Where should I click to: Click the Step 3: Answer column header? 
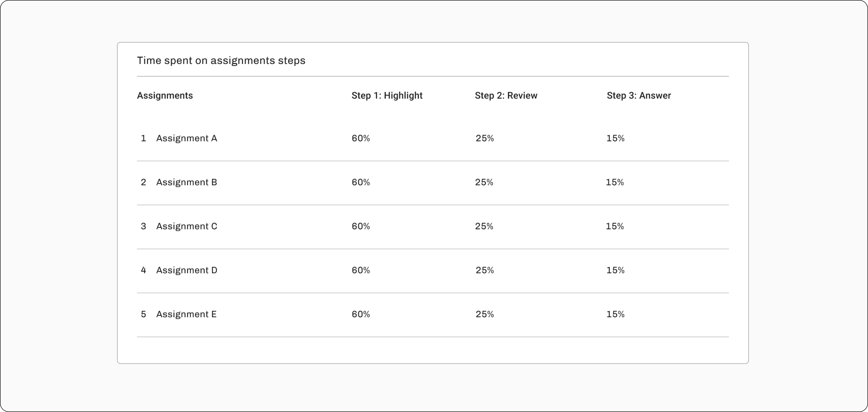click(x=639, y=96)
